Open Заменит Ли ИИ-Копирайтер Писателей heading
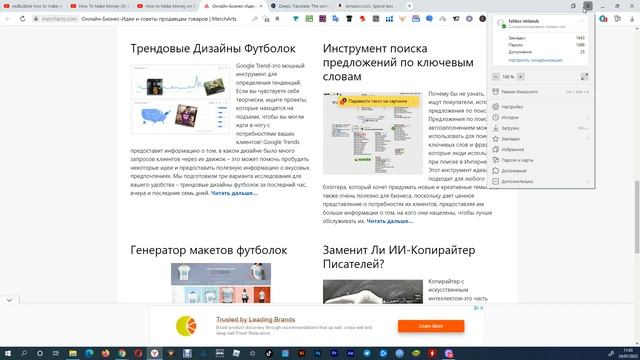 tap(399, 257)
